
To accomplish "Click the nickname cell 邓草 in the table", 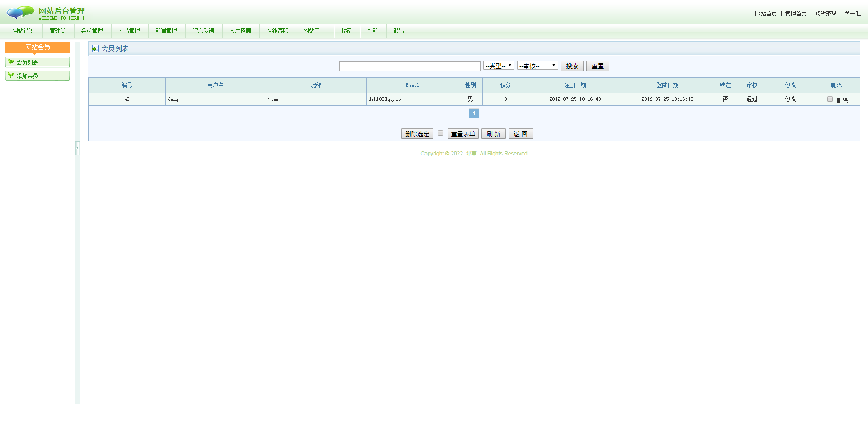I will pos(316,99).
